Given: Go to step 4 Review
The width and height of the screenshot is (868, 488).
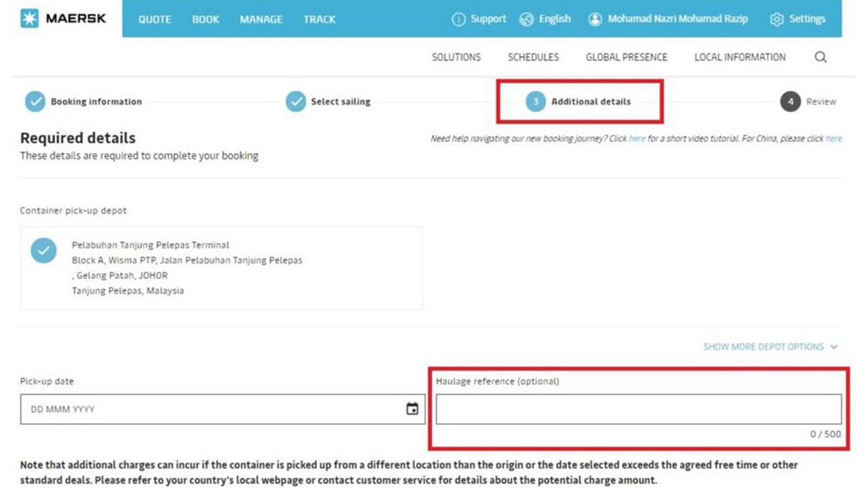Looking at the screenshot, I should tap(791, 102).
